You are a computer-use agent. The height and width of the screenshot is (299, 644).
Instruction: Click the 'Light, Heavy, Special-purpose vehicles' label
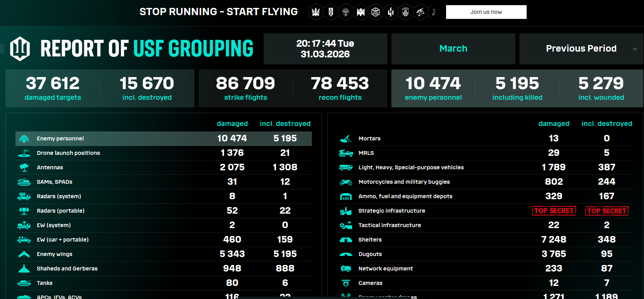click(411, 168)
